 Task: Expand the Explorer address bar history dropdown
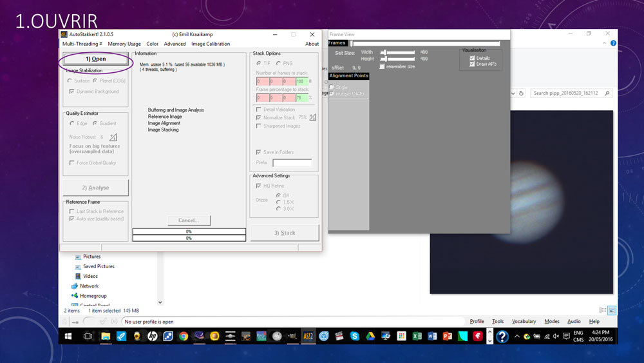pos(513,93)
